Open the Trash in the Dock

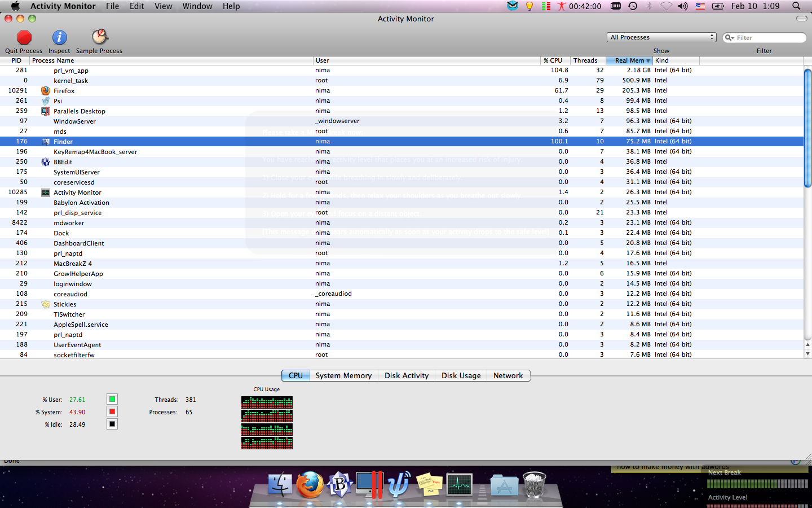tap(534, 484)
